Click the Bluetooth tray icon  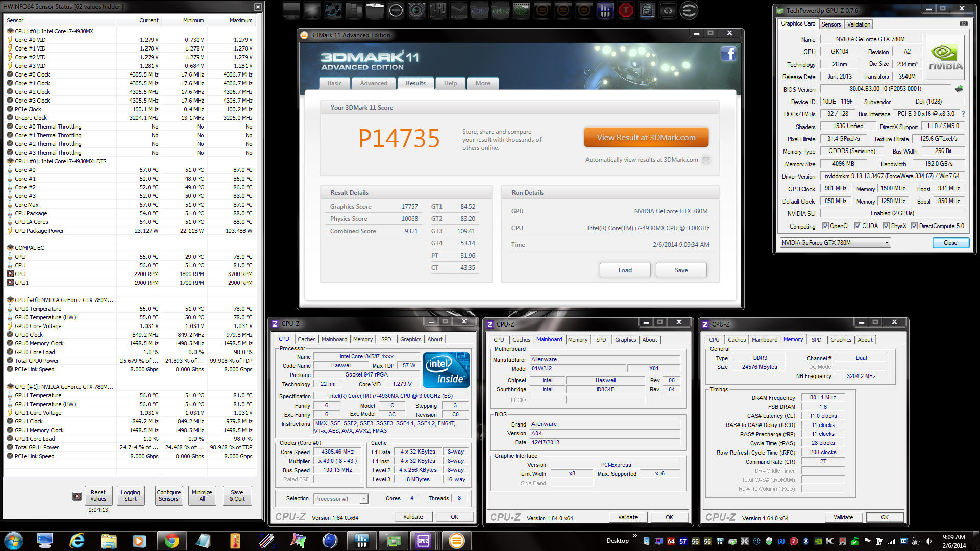pos(806,541)
